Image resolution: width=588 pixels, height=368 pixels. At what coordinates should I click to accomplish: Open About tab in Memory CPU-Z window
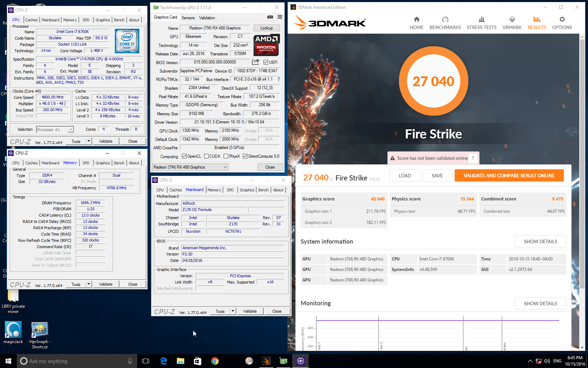tap(134, 163)
